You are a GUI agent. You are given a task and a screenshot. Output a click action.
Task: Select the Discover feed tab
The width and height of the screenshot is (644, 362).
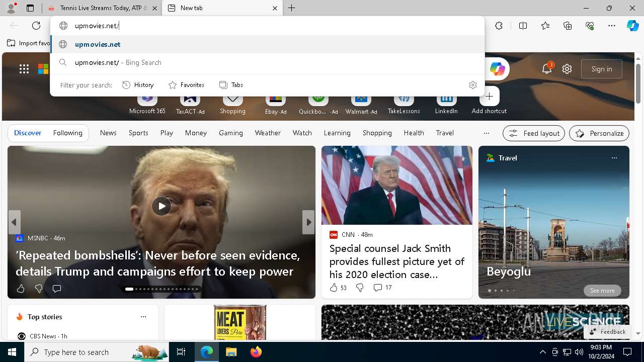28,133
